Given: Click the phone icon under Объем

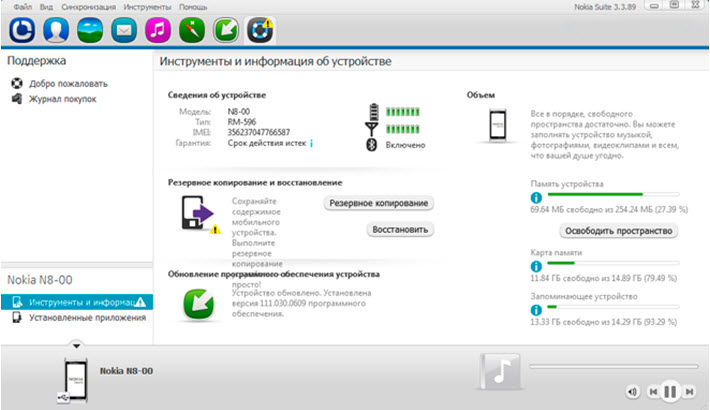Looking at the screenshot, I should [x=497, y=125].
